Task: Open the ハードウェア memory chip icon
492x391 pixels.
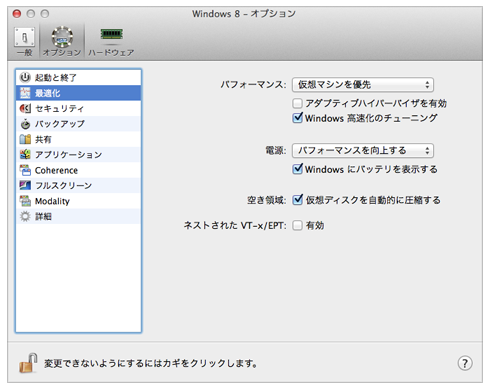Action: [112, 34]
